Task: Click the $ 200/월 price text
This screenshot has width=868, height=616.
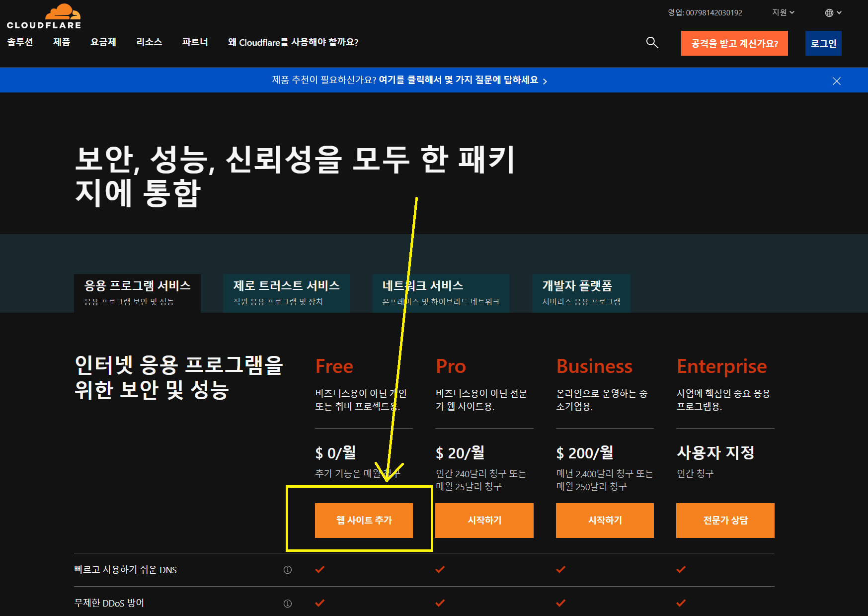Action: point(585,452)
